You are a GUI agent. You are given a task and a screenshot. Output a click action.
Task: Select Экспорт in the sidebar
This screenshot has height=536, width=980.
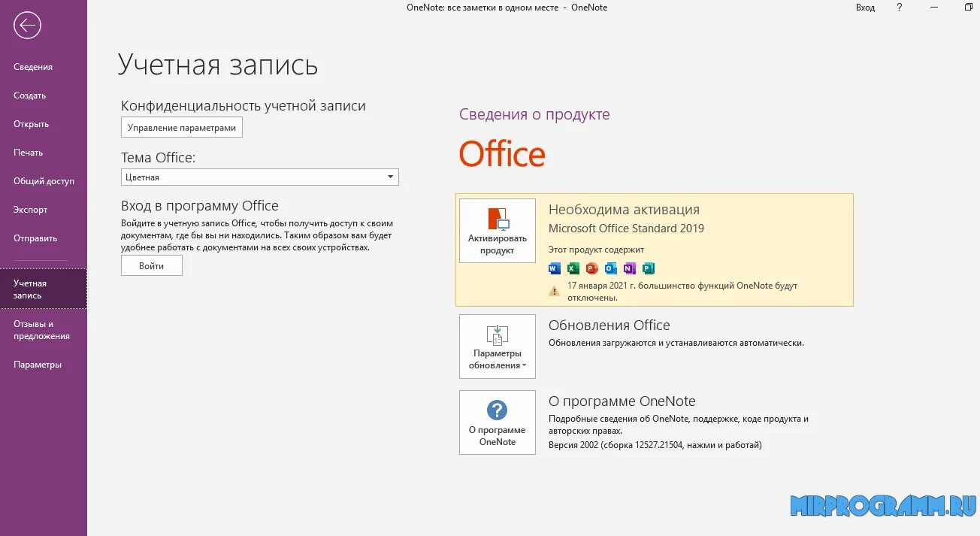click(x=44, y=210)
